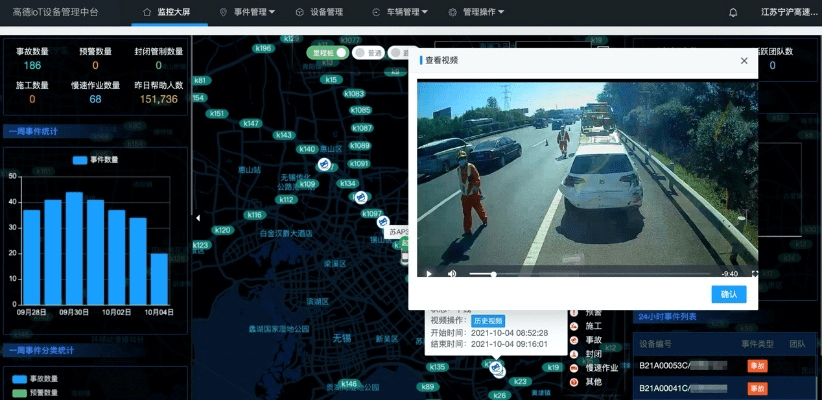Viewport: 822px width, 400px height.
Task: Toggle the 普通 switch on the map
Action: [368, 53]
